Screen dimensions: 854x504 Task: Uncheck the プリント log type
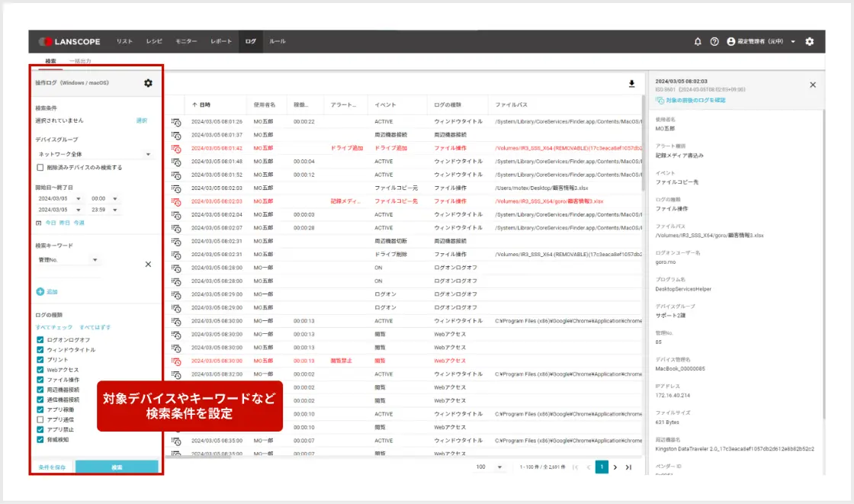(x=40, y=360)
